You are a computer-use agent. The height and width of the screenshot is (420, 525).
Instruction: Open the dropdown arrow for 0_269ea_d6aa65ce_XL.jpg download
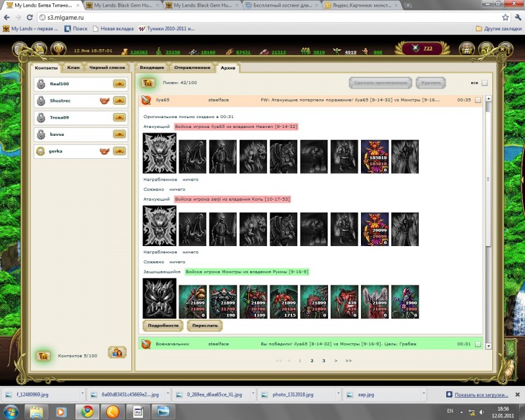[x=253, y=394]
